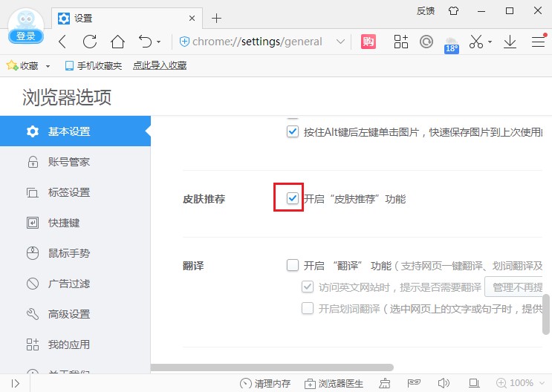This screenshot has width=552, height=392.
Task: Toggle Alt键 quick save image checkbox
Action: (x=293, y=131)
